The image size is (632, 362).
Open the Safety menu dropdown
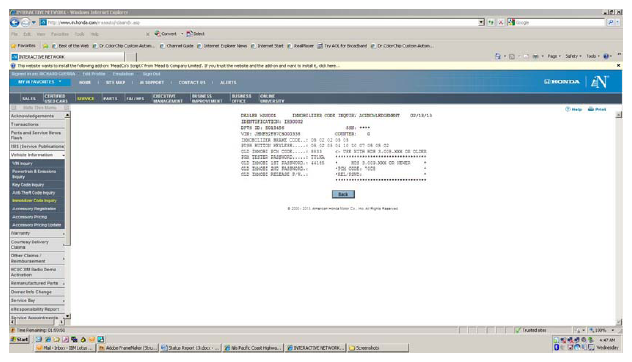(x=573, y=56)
